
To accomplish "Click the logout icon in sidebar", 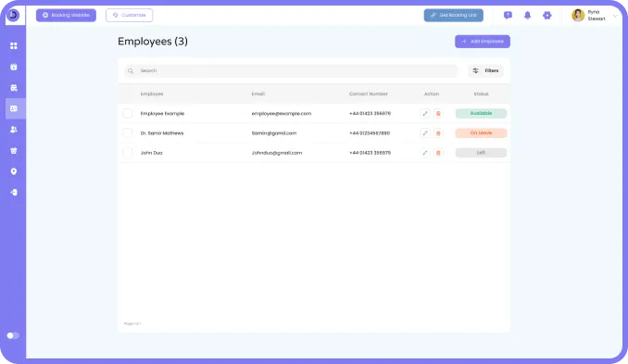I will (14, 193).
